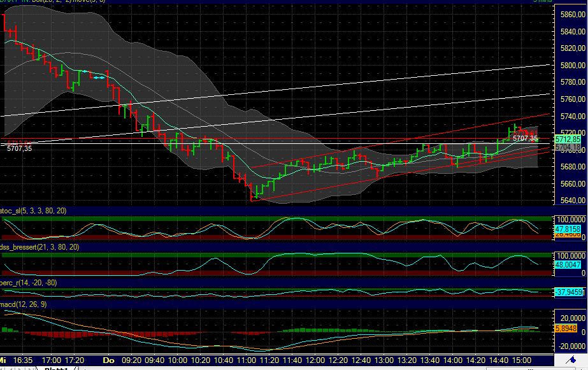Click the Do day marker on the time axis

tap(108, 360)
